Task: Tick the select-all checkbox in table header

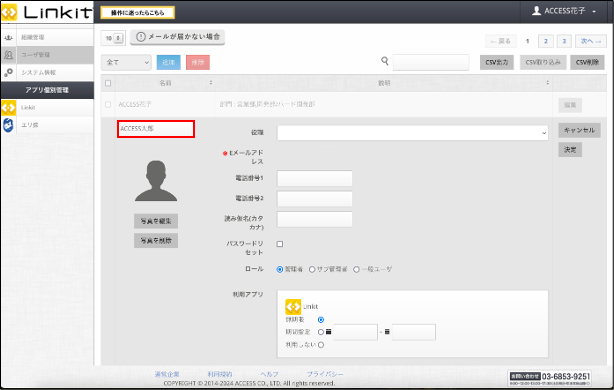Action: (108, 83)
